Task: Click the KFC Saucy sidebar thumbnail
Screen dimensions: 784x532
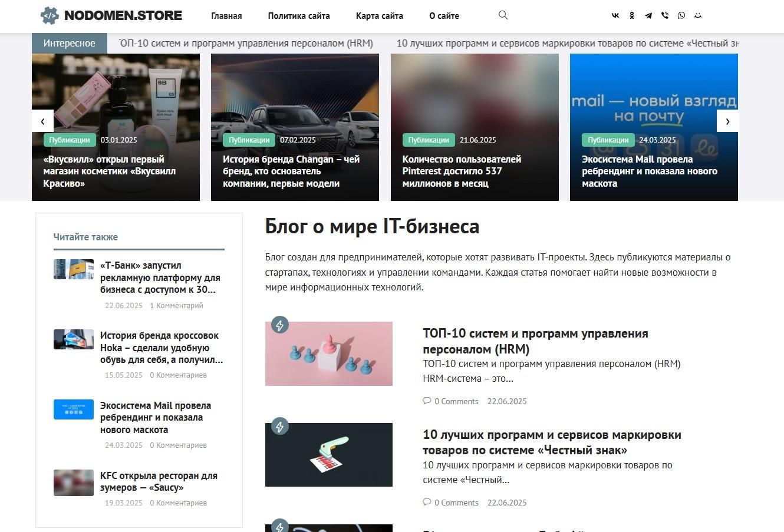Action: click(x=74, y=483)
